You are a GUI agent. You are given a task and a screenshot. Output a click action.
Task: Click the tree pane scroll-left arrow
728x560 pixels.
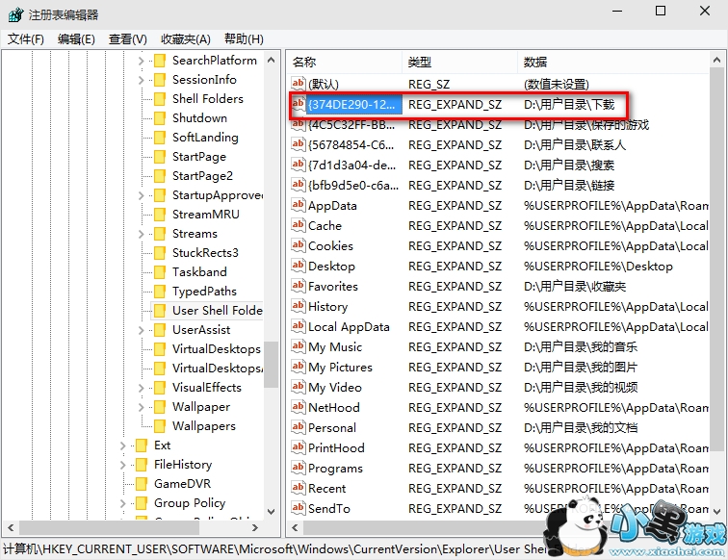(x=11, y=527)
